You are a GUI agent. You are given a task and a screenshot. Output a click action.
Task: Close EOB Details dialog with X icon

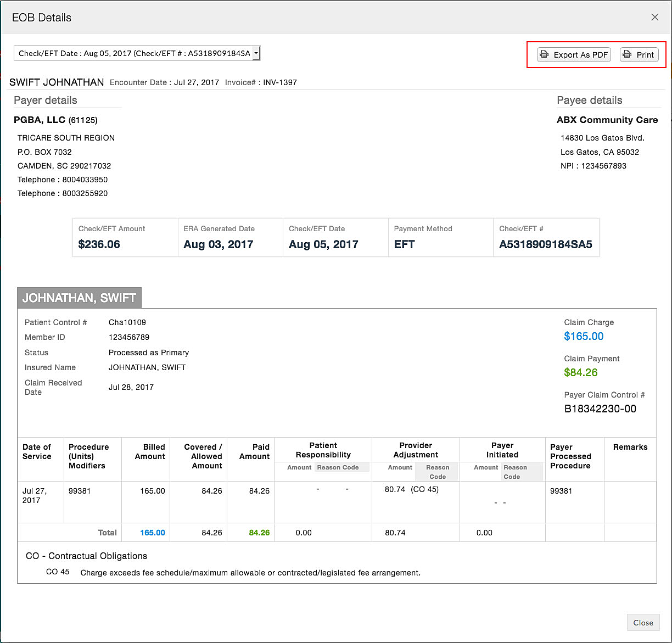coord(654,17)
